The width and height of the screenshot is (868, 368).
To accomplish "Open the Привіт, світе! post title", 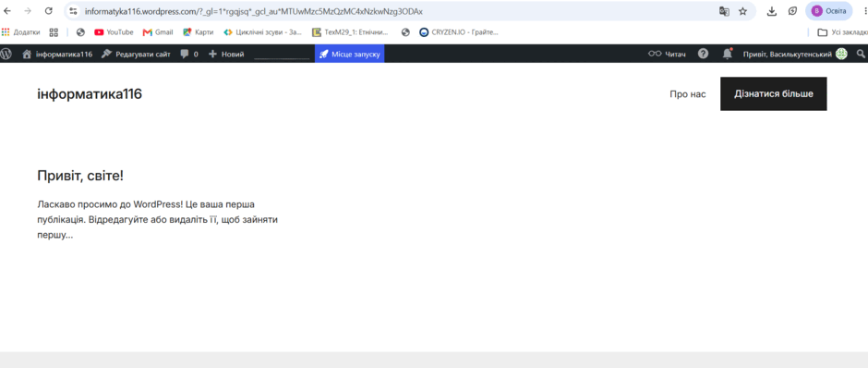I will (x=80, y=176).
